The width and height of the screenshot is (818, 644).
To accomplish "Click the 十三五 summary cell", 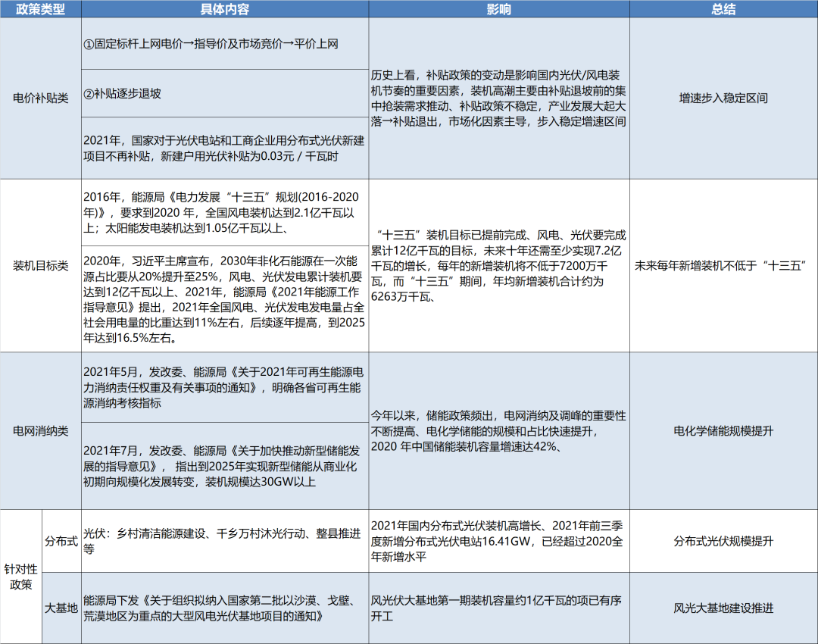I will pyautogui.click(x=723, y=266).
